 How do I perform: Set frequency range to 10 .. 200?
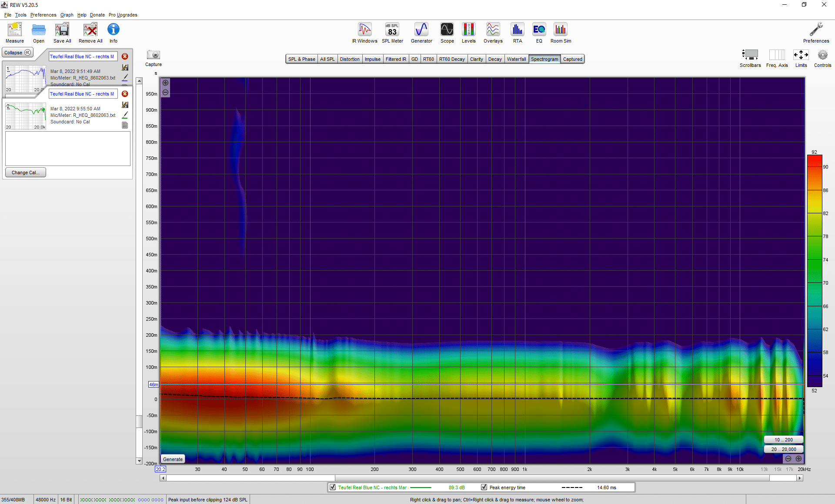tap(783, 440)
